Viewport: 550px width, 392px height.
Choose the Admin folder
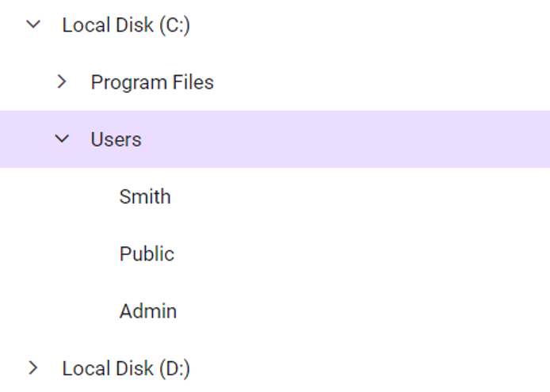click(x=148, y=310)
